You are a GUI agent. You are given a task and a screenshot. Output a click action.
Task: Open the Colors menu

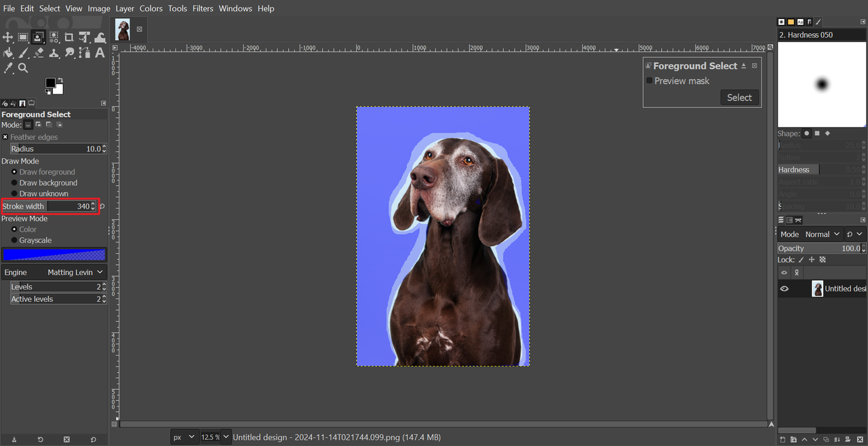click(151, 8)
